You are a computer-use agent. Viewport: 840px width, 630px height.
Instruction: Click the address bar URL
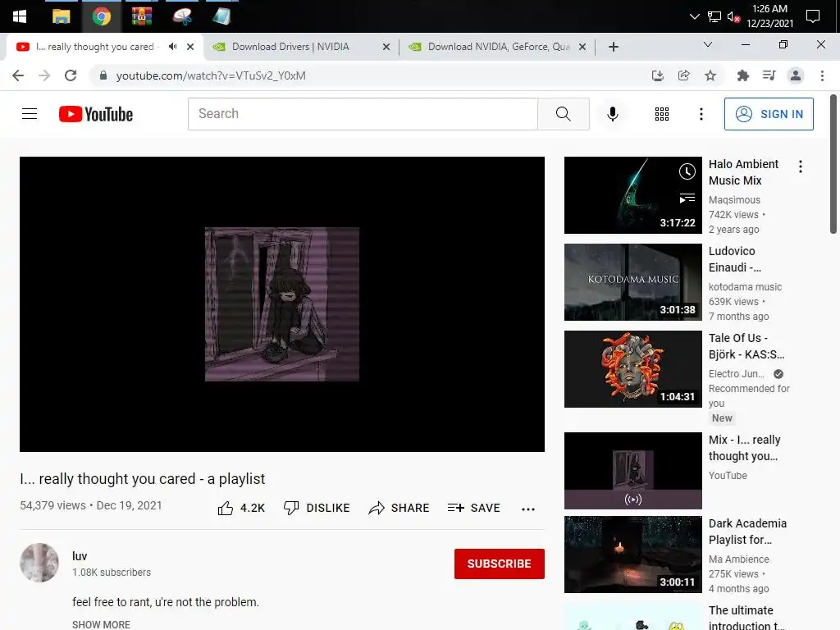211,75
